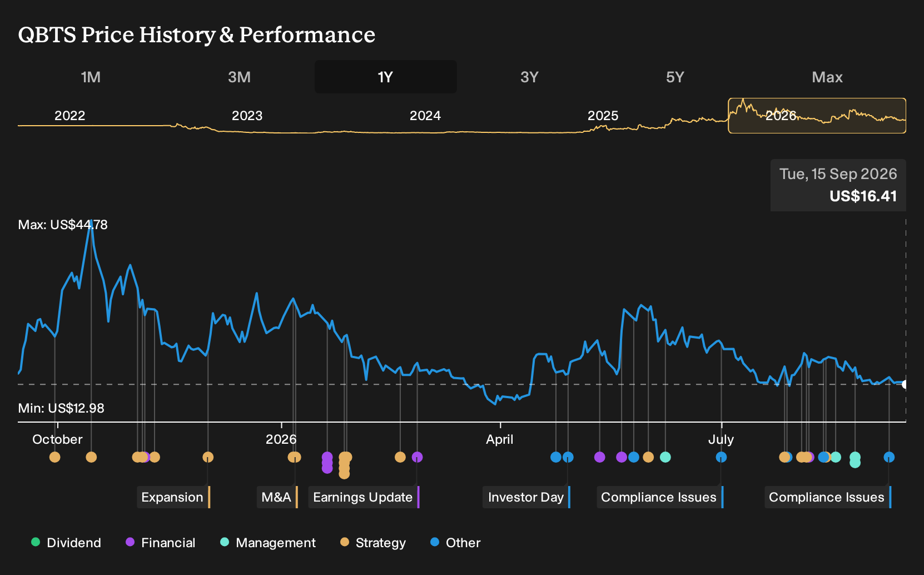
Task: Click the 2024 area in the overview chart
Action: coord(425,116)
